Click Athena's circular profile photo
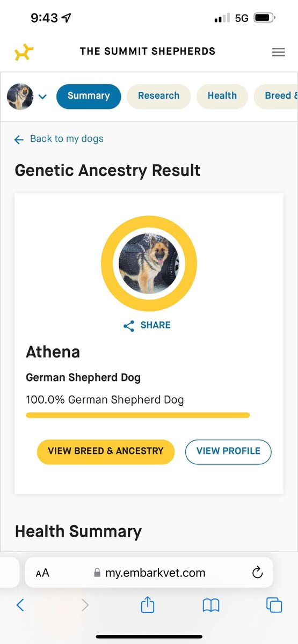Screen dimensions: 298x644 [149, 264]
